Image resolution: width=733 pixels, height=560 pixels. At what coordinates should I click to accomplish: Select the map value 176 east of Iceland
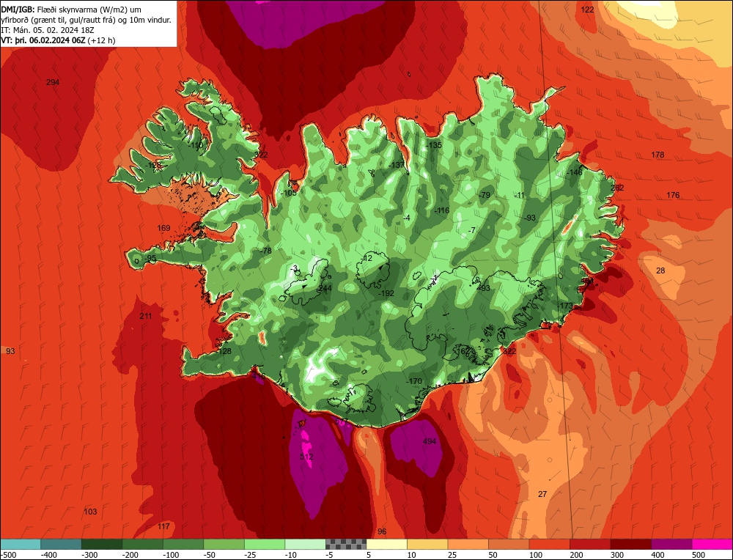(673, 195)
